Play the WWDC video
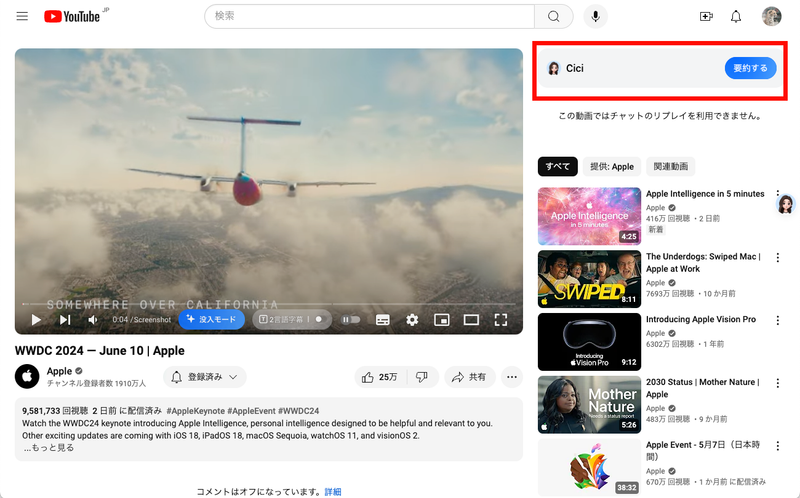Viewport: 800px width, 498px height. point(36,320)
